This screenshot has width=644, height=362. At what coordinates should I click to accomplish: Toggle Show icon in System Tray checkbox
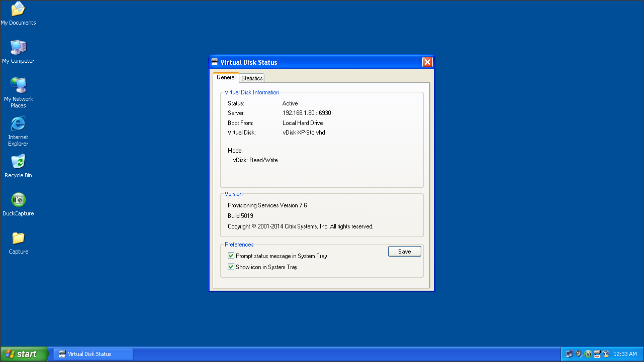pos(231,267)
